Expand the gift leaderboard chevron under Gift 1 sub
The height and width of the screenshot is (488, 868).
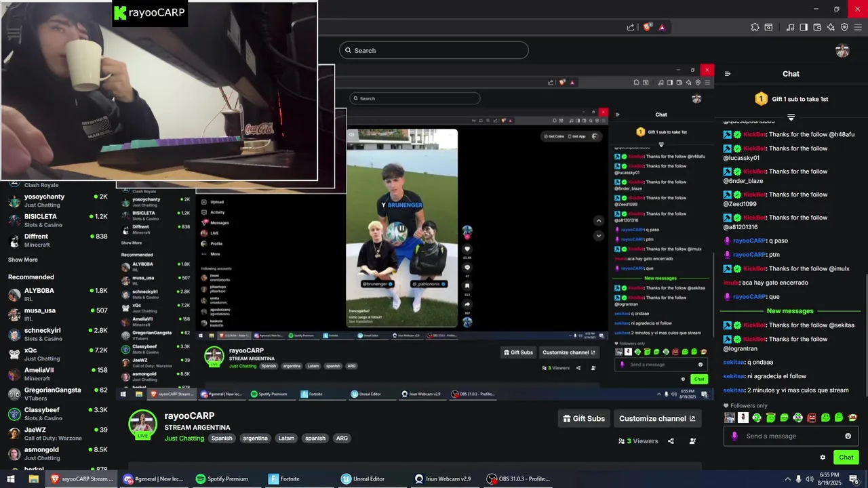(791, 117)
